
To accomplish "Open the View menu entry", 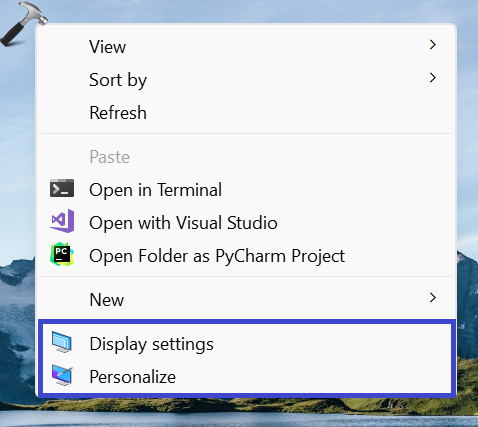I will tap(246, 46).
